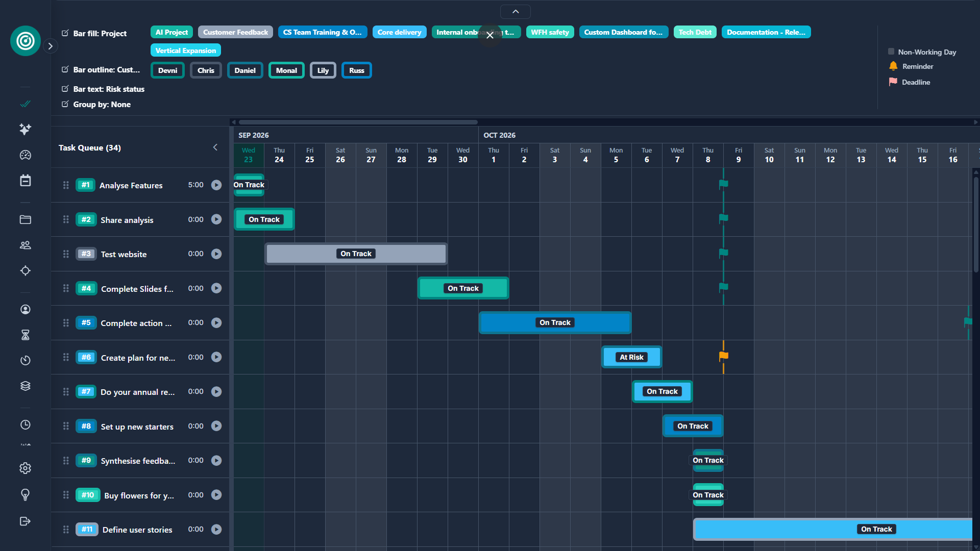Viewport: 980px width, 551px height.
Task: Click the horizontal timeline scrollbar thumb
Action: point(358,122)
